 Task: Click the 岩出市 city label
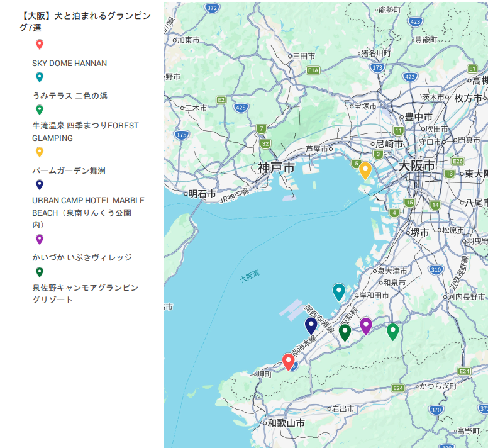click(x=343, y=409)
